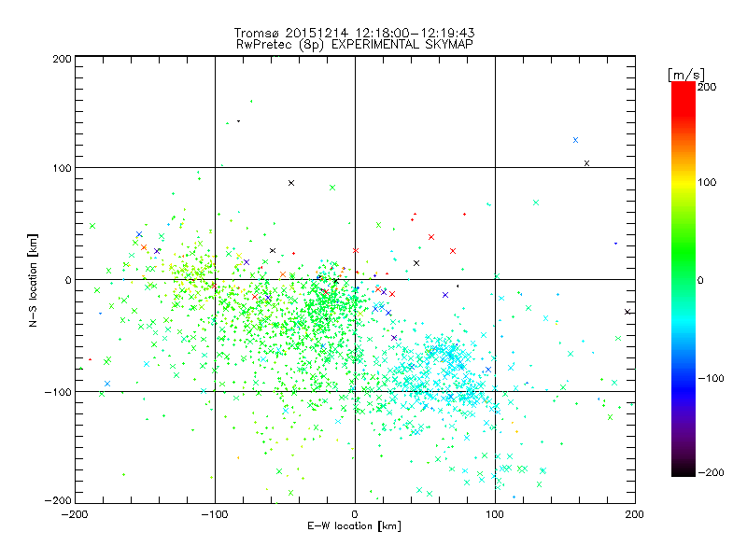Click the x-axis tick label '200'

point(635,514)
